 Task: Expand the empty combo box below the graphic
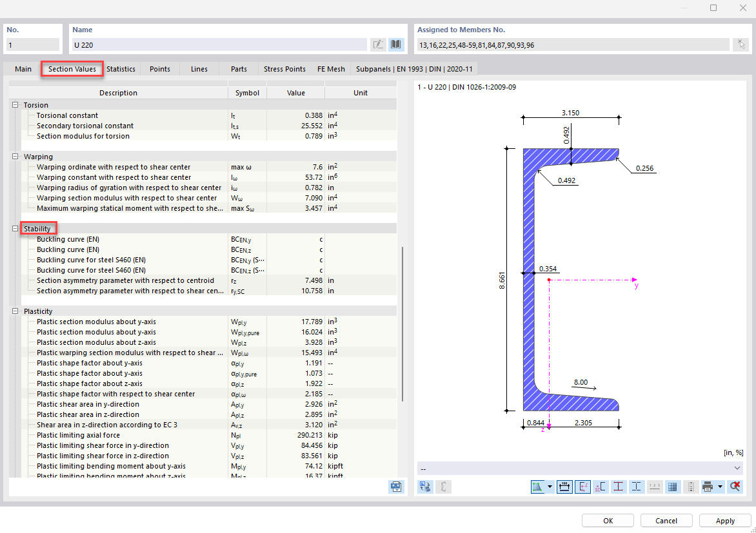coord(738,468)
